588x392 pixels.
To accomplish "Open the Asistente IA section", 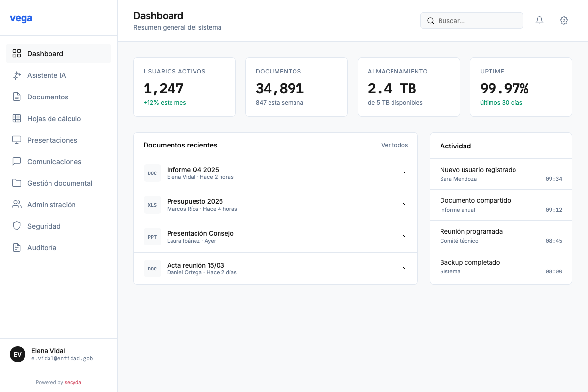I will click(x=47, y=75).
